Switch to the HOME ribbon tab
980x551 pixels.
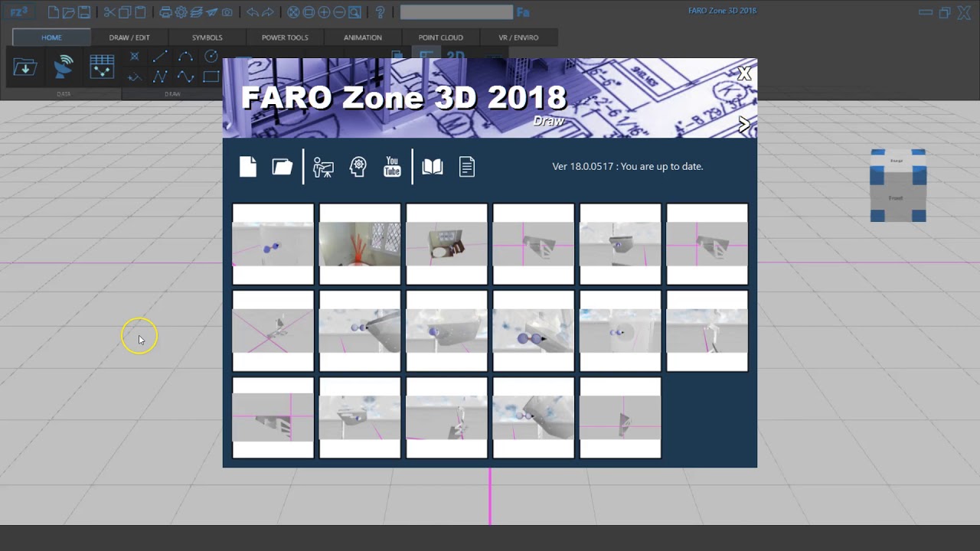[51, 37]
